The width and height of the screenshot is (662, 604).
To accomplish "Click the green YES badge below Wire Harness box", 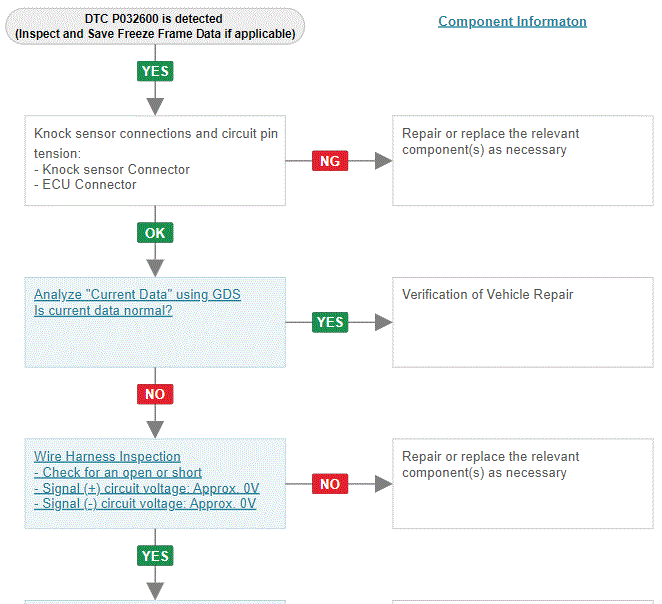I will [155, 555].
